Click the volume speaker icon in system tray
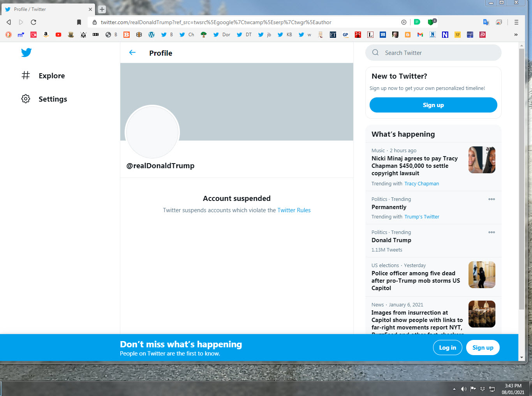Image resolution: width=532 pixels, height=396 pixels. click(x=463, y=389)
